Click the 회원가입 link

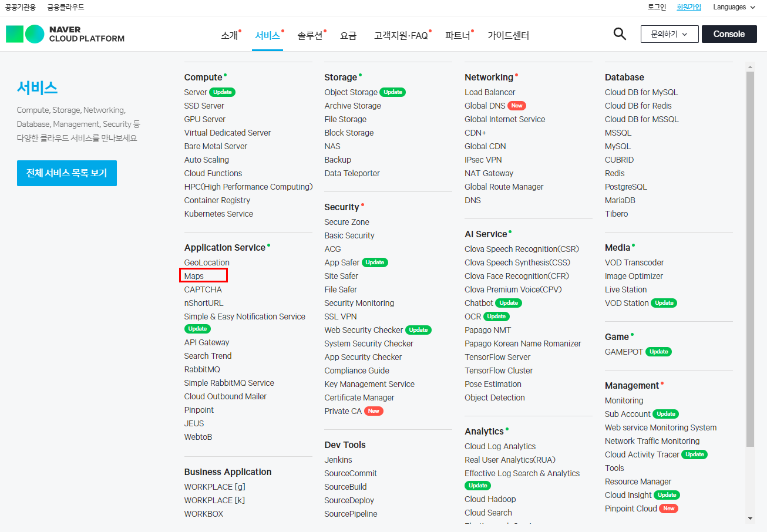689,7
